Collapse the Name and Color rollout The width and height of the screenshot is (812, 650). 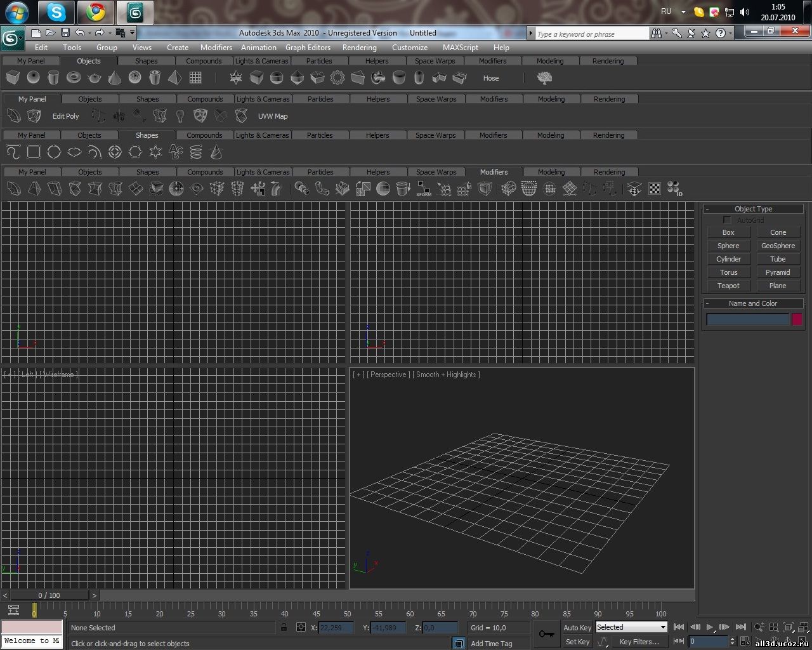754,303
